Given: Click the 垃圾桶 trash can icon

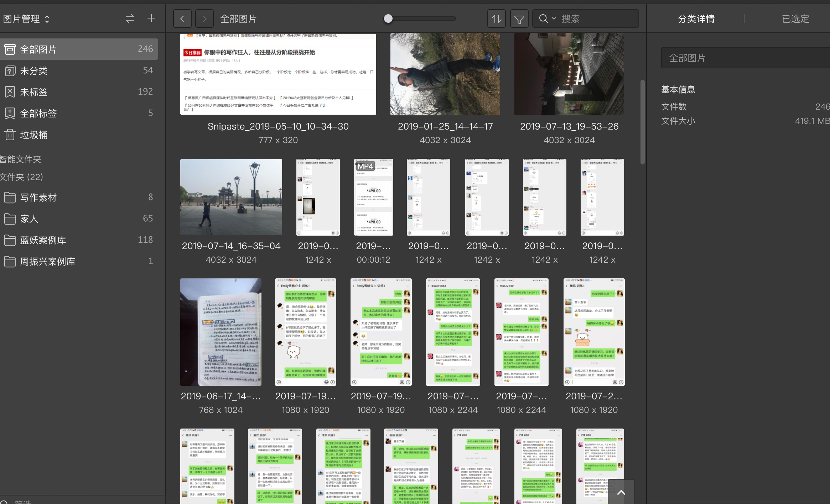Looking at the screenshot, I should (10, 135).
